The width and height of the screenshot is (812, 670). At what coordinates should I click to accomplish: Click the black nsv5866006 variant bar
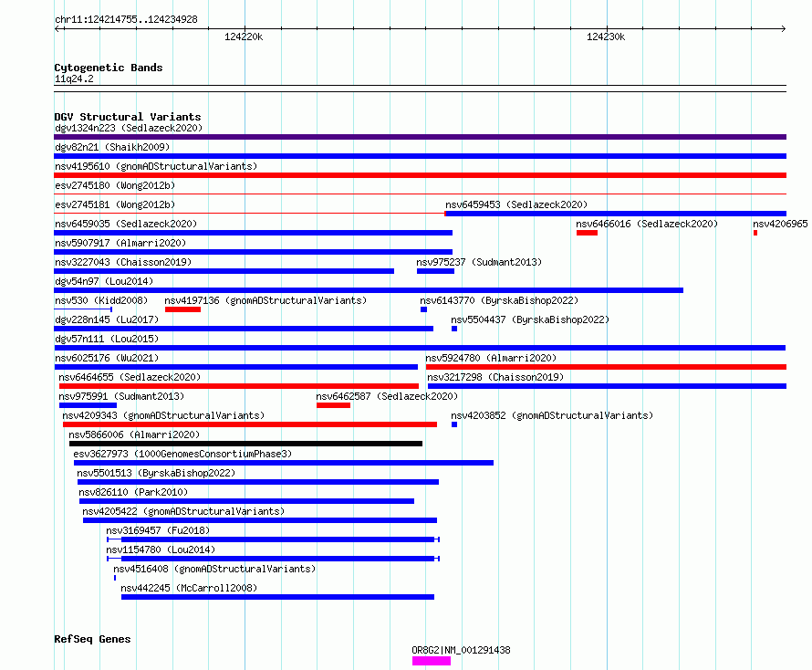[x=246, y=444]
